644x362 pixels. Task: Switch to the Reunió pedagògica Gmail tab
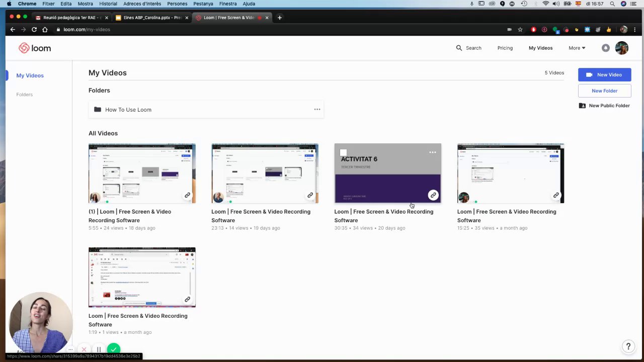pos(72,18)
